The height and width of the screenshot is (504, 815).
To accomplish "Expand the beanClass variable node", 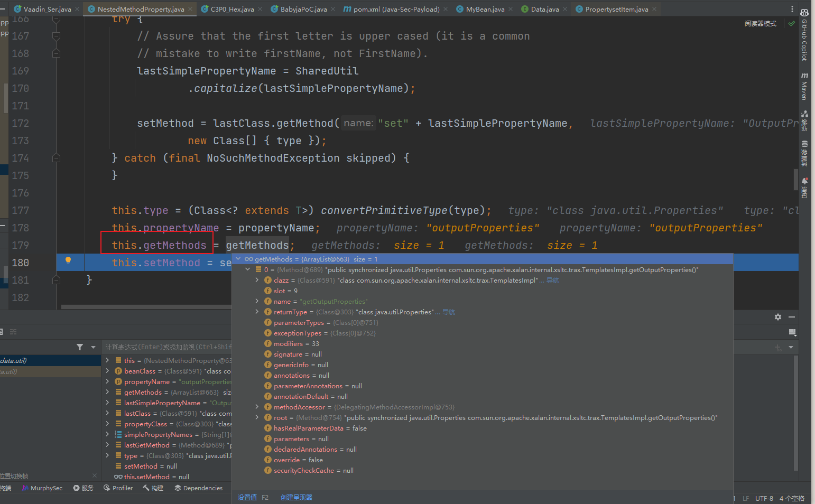I will pyautogui.click(x=108, y=371).
